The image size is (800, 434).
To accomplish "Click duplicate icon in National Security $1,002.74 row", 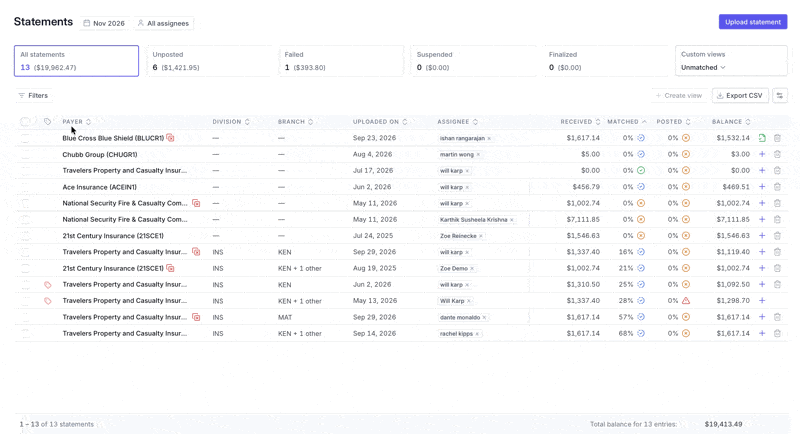I will (x=196, y=203).
